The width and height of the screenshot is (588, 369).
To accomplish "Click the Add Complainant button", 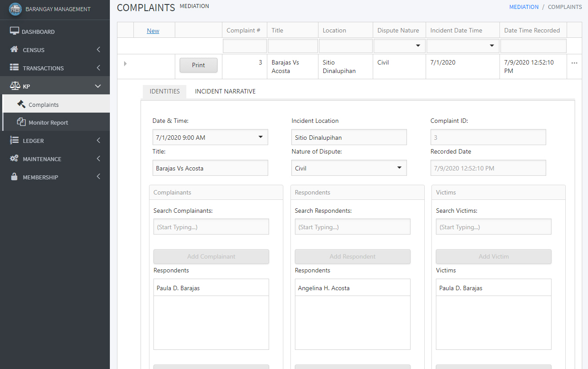I will (x=211, y=256).
